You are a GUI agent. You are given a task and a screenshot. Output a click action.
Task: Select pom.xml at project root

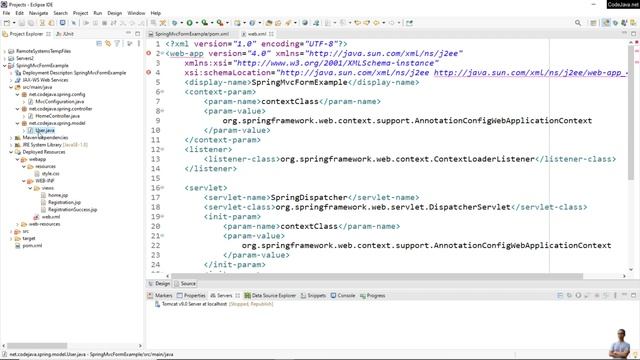pyautogui.click(x=32, y=246)
